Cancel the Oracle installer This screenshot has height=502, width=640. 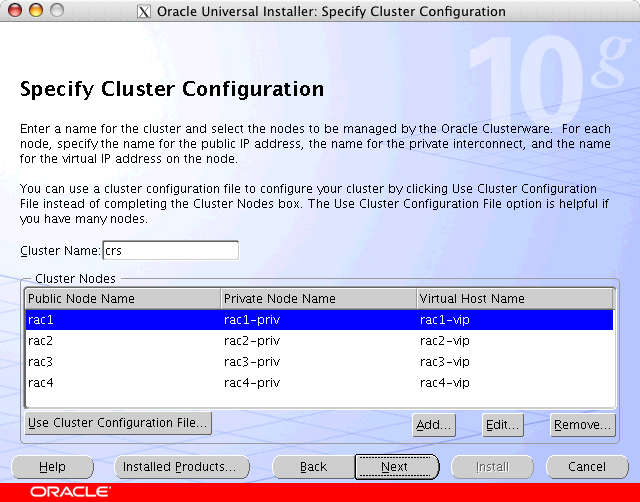pos(586,467)
